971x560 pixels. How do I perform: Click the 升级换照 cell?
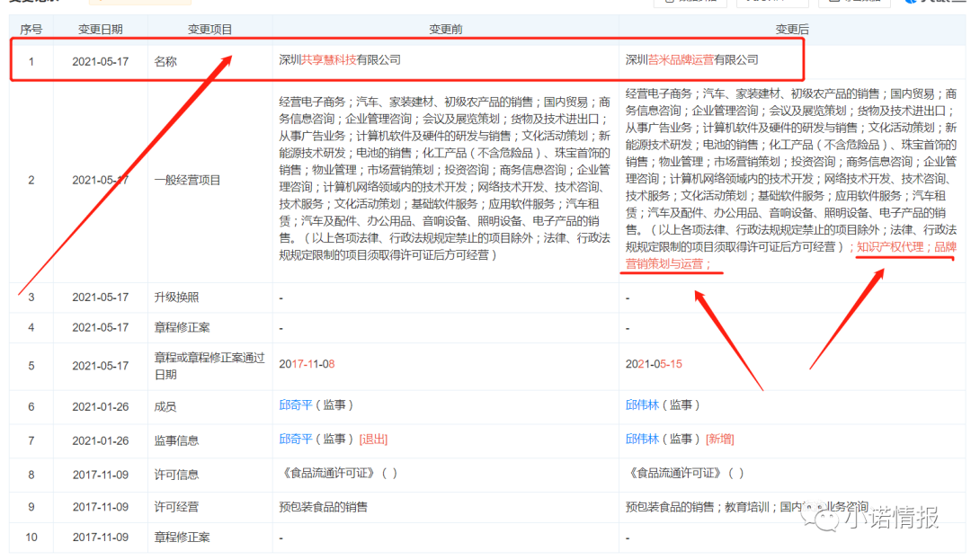click(176, 297)
